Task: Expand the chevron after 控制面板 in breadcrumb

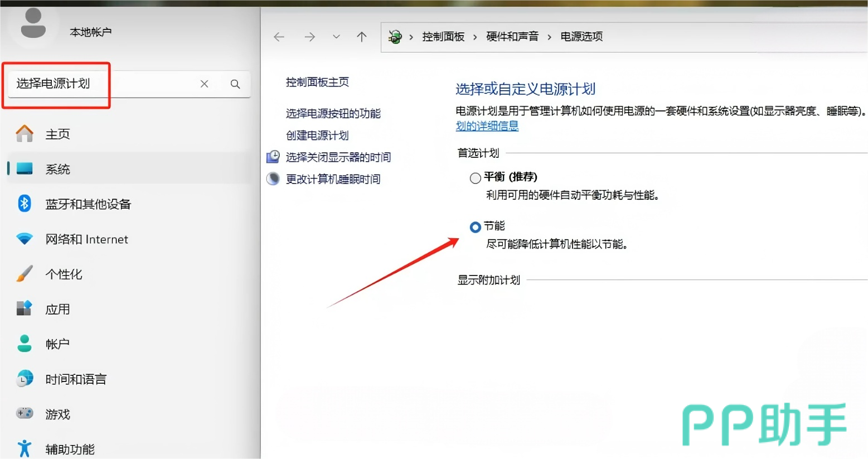Action: tap(475, 37)
